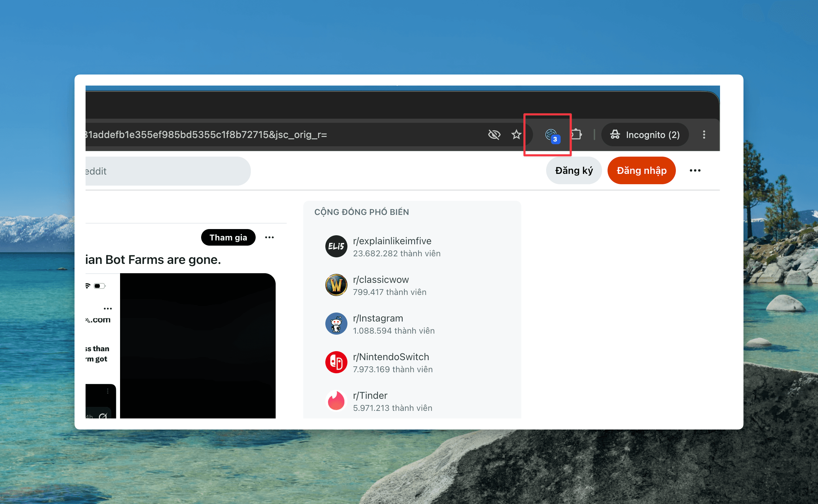Open the post overflow menu beside Tham gia
The height and width of the screenshot is (504, 818).
click(x=269, y=237)
